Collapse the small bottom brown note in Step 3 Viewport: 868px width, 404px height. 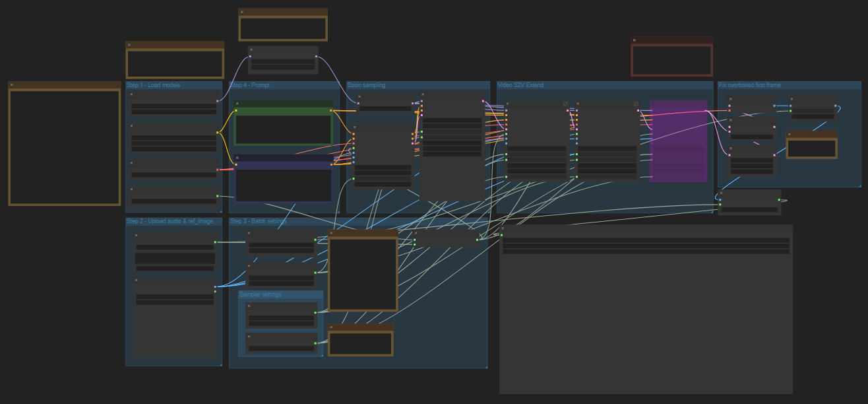tap(332, 327)
